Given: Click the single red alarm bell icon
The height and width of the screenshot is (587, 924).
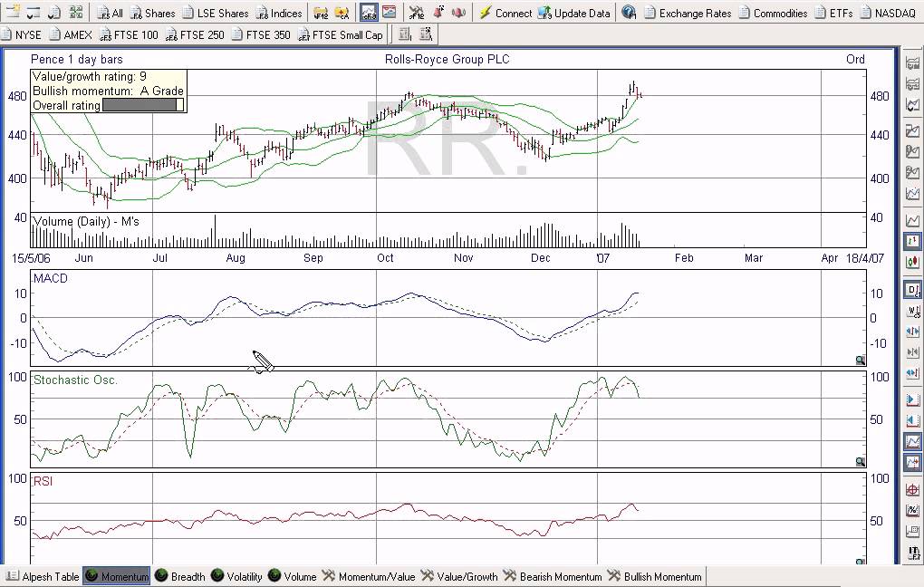Looking at the screenshot, I should pyautogui.click(x=438, y=13).
